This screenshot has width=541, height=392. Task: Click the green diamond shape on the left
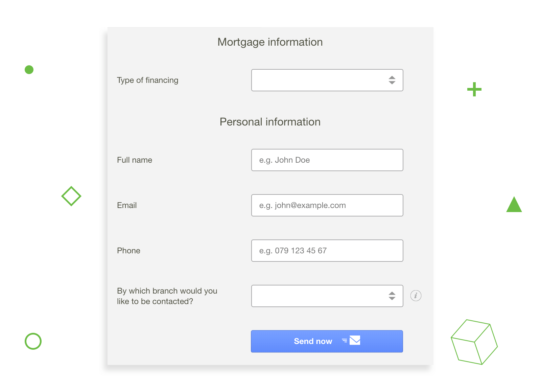pyautogui.click(x=71, y=196)
